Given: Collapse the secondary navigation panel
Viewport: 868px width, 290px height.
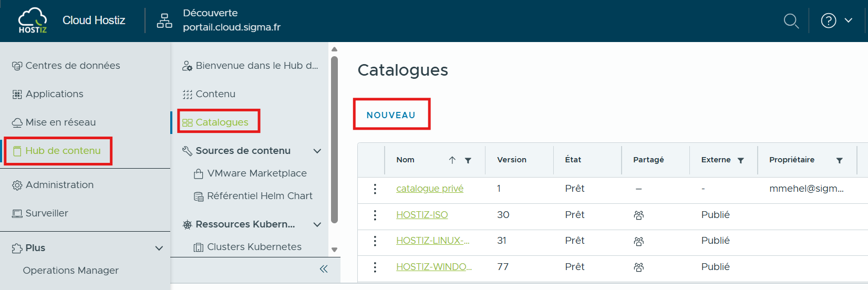Looking at the screenshot, I should tap(324, 269).
